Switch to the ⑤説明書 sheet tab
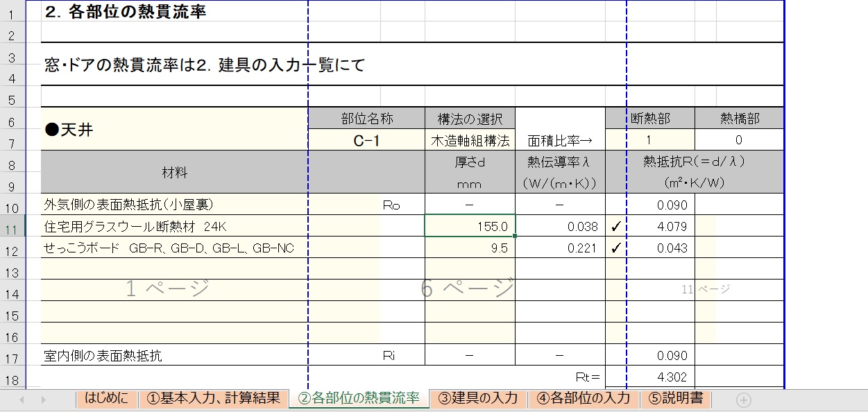 (x=676, y=398)
